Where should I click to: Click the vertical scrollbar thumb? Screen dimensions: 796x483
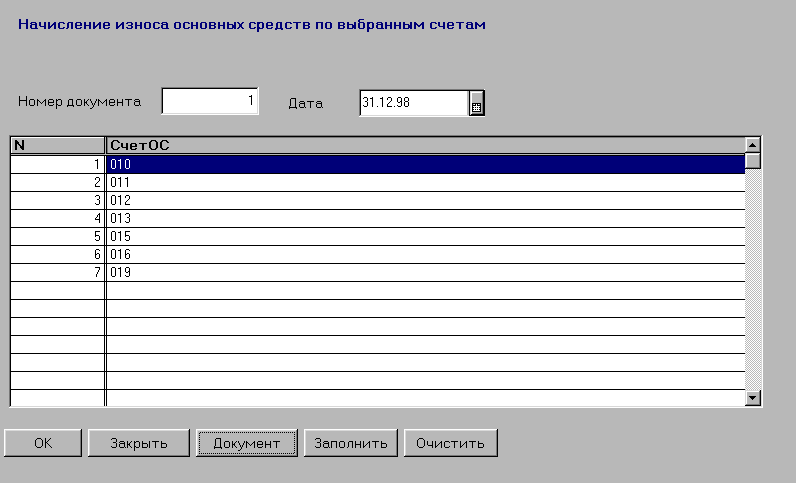752,160
